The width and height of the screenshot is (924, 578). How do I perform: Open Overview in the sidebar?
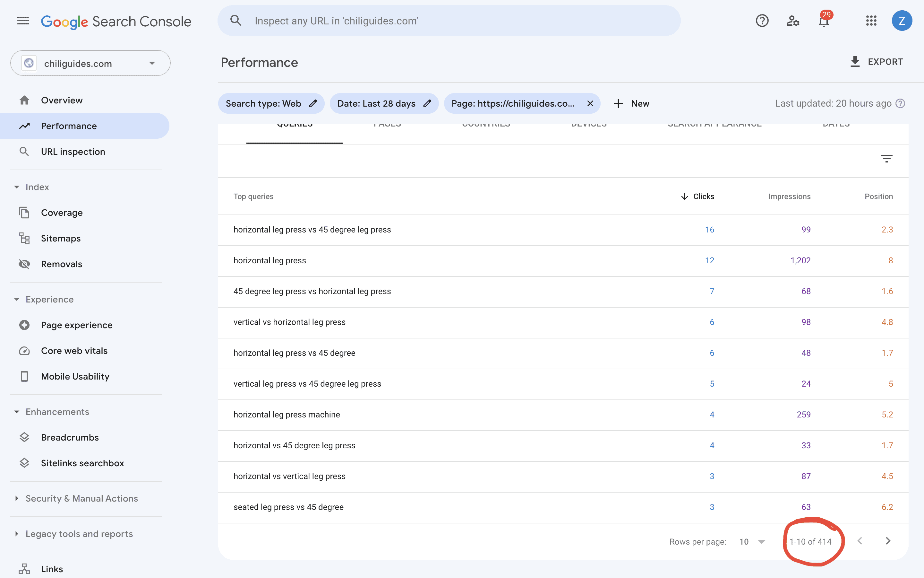pos(62,100)
